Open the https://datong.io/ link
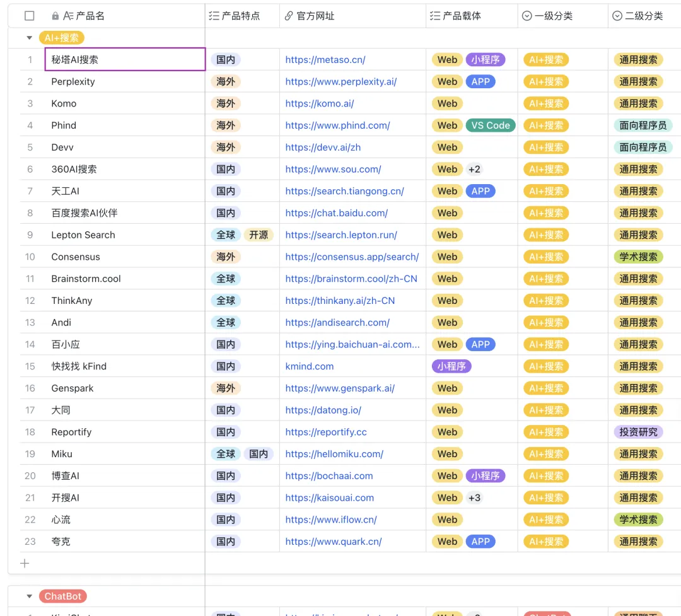The image size is (681, 616). click(x=323, y=410)
